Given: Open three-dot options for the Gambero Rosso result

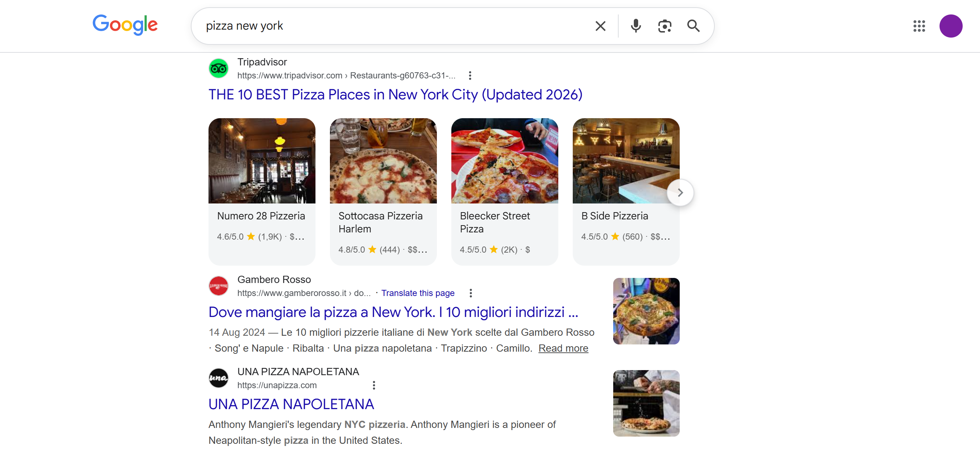Looking at the screenshot, I should click(x=470, y=293).
